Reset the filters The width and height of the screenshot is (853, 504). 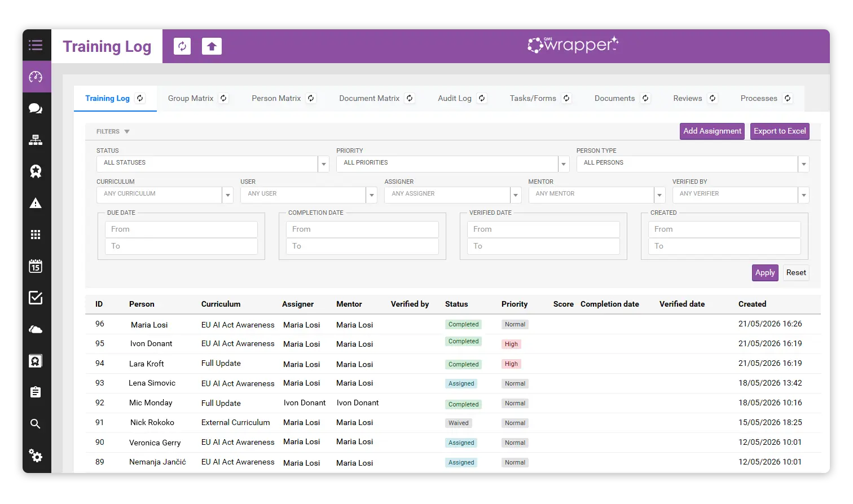pyautogui.click(x=796, y=273)
